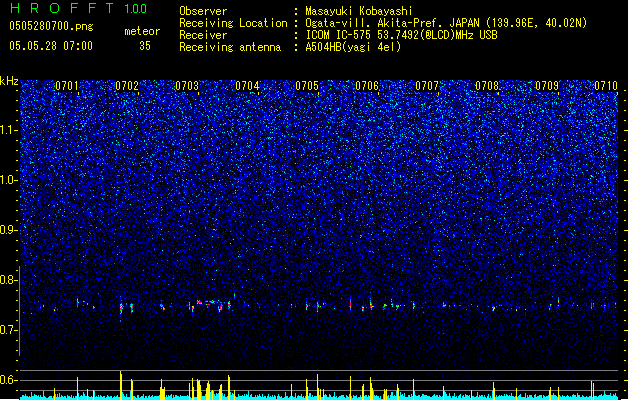629x400 pixels.
Task: Click the Observer name Masayuki Kobayashi
Action: 359,11
